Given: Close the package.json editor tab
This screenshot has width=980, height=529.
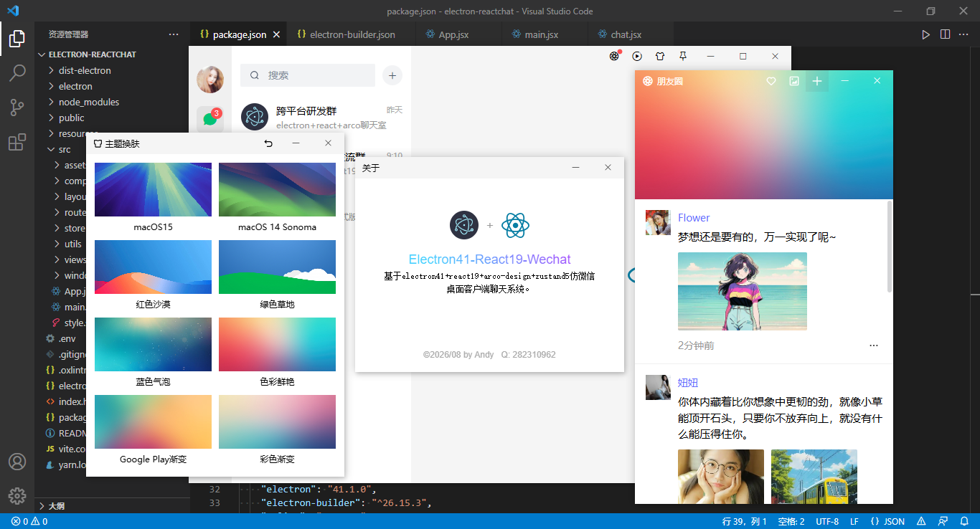Looking at the screenshot, I should point(277,34).
